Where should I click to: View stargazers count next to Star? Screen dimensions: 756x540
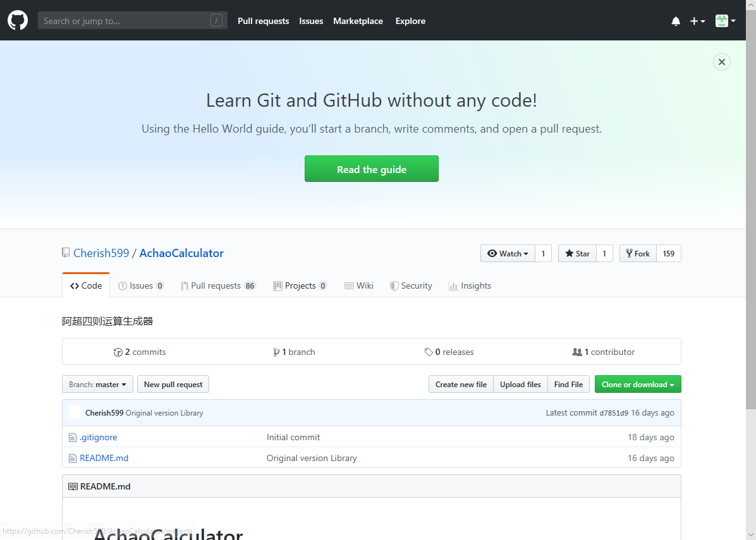[604, 253]
